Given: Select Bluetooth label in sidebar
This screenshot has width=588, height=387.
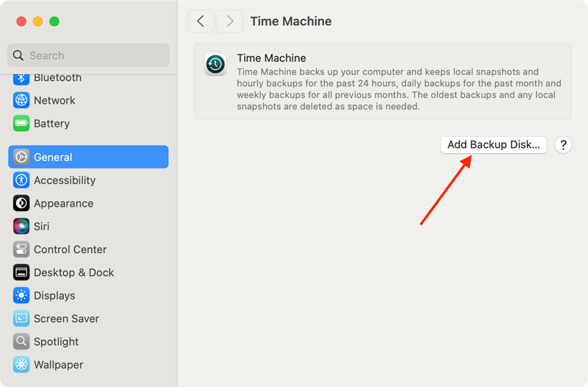Looking at the screenshot, I should pos(57,78).
